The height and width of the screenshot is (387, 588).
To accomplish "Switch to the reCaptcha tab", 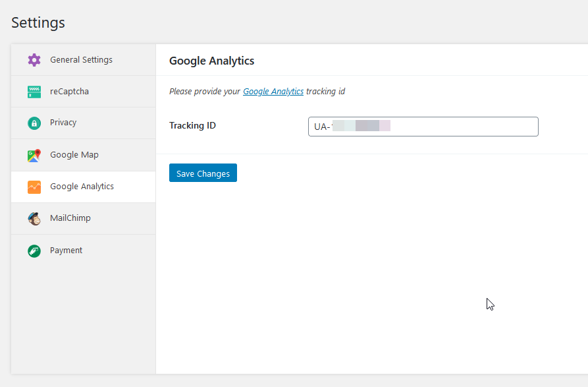I will pos(69,92).
